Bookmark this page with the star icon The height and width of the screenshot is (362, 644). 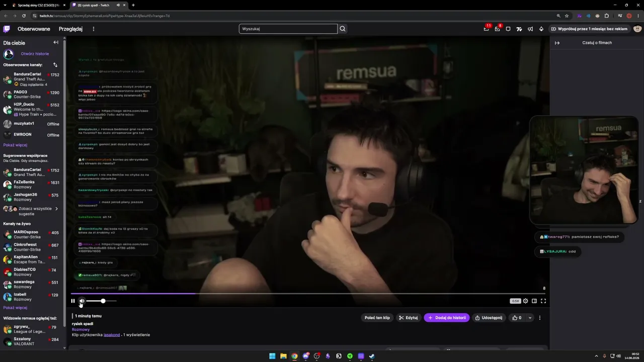coord(567,16)
